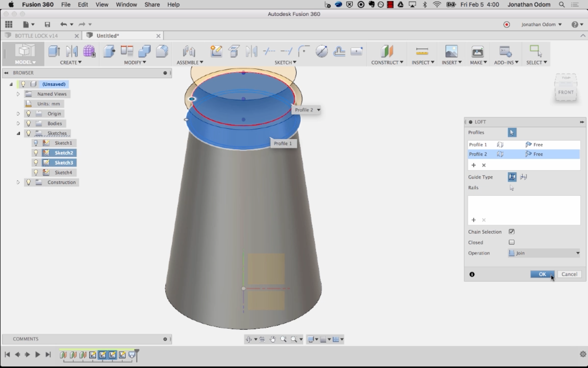This screenshot has height=368, width=588.
Task: Expand the Bodies folder in browser
Action: [x=18, y=123]
